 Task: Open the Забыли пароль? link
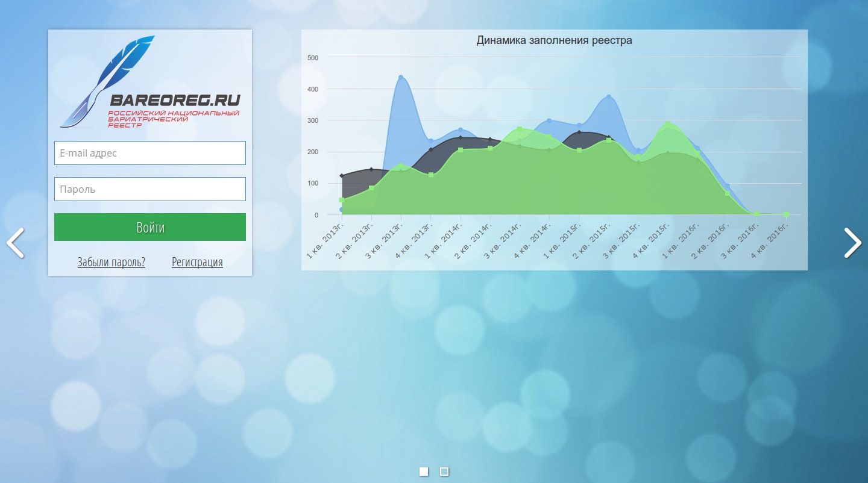tap(112, 262)
